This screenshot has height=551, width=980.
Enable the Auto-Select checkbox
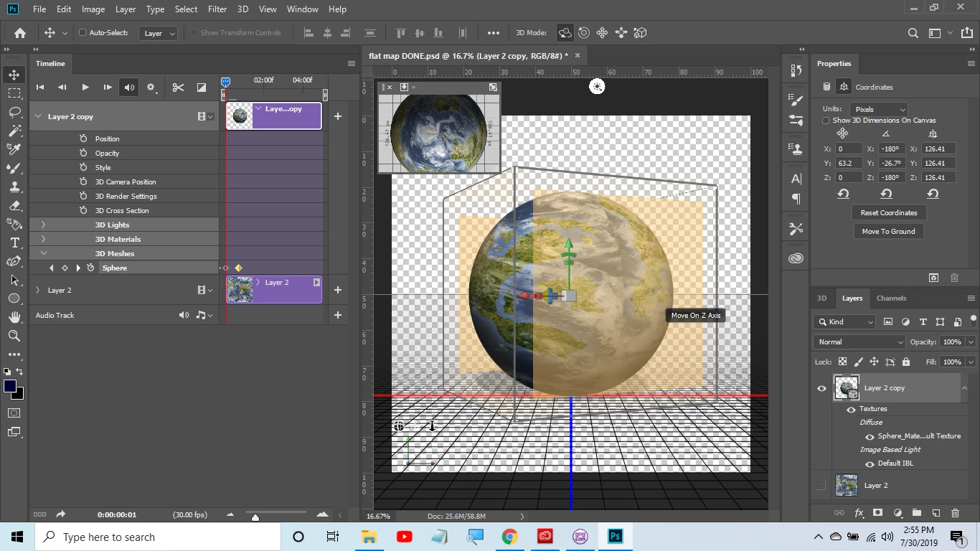[83, 32]
